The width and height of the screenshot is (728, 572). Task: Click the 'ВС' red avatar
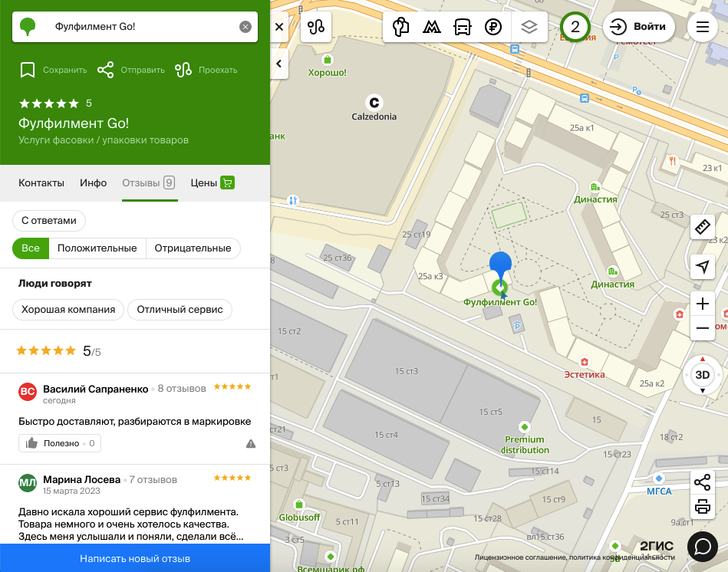point(28,392)
